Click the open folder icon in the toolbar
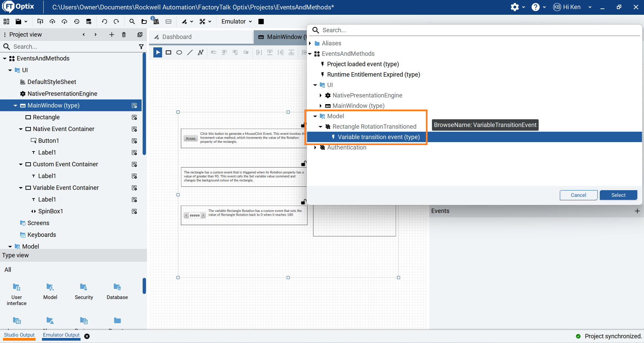The width and height of the screenshot is (644, 343). click(x=144, y=22)
